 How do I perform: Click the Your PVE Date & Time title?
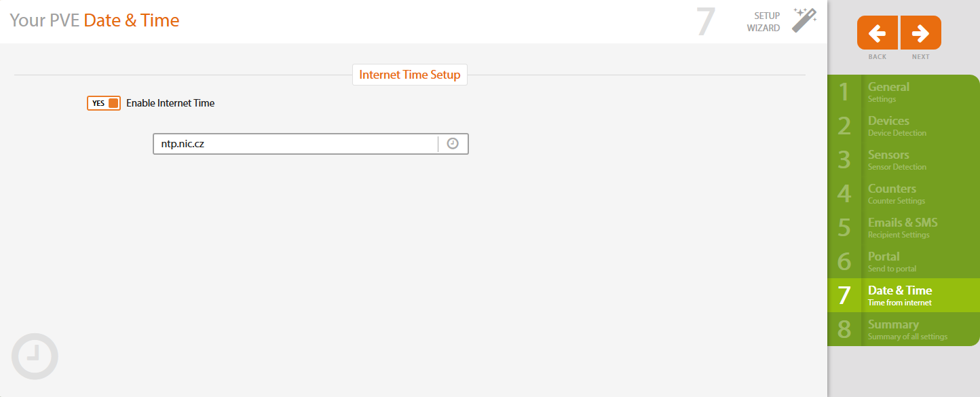pyautogui.click(x=94, y=20)
